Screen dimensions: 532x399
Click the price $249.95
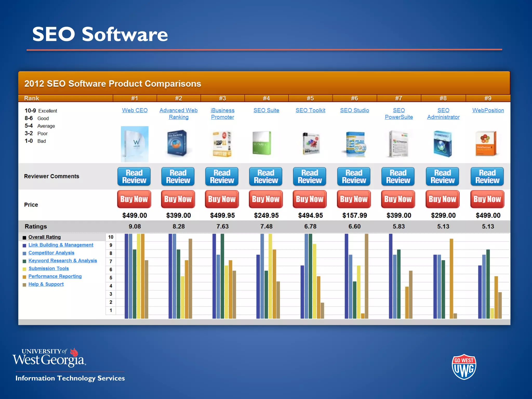click(x=266, y=215)
